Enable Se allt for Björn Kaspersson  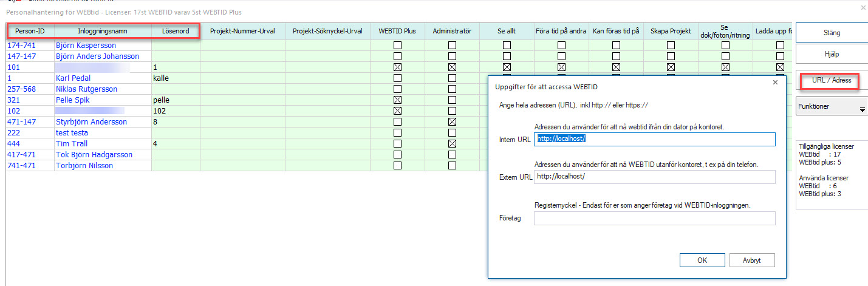tap(507, 46)
